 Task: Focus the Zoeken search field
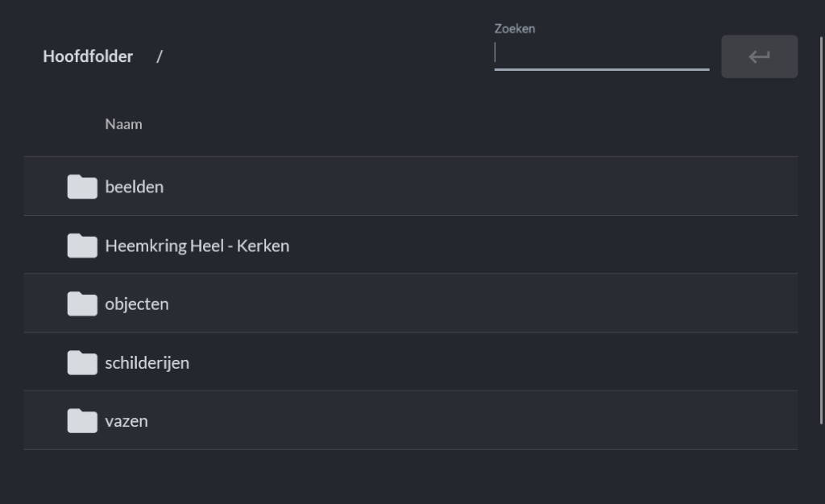[601, 54]
